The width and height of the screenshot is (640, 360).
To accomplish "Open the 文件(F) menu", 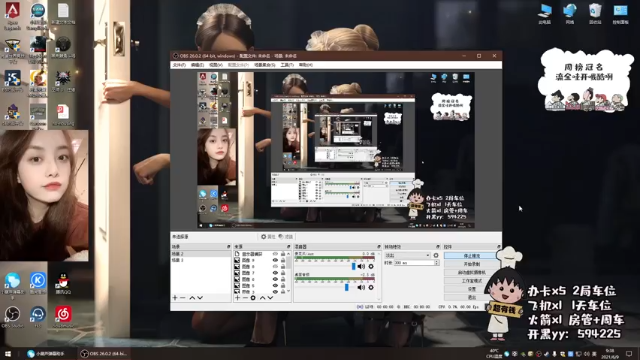I will pyautogui.click(x=179, y=65).
